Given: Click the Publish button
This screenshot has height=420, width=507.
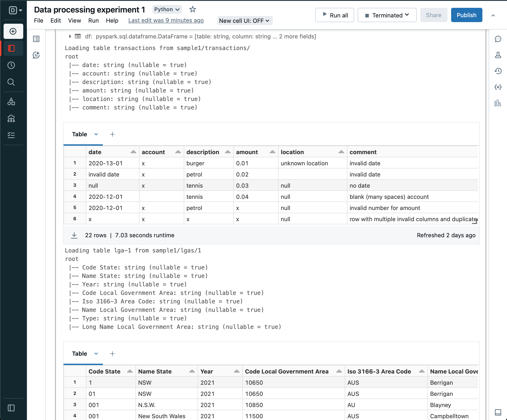Looking at the screenshot, I should click(x=466, y=15).
